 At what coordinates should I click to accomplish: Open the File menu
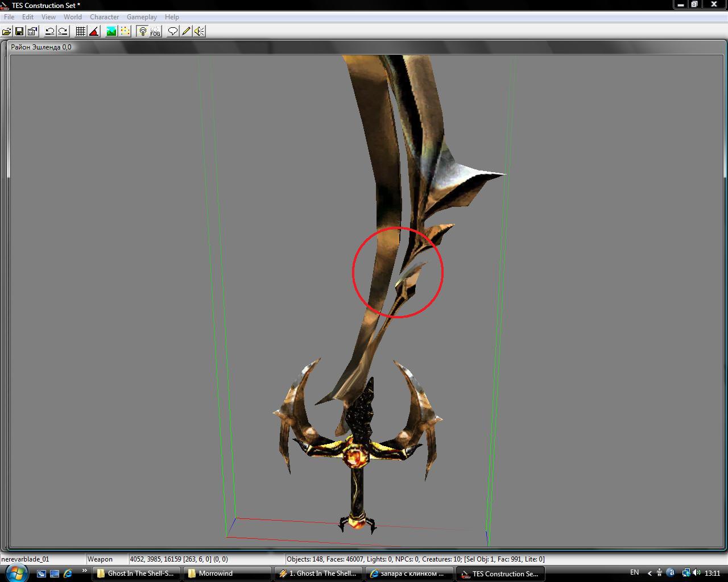pos(9,17)
